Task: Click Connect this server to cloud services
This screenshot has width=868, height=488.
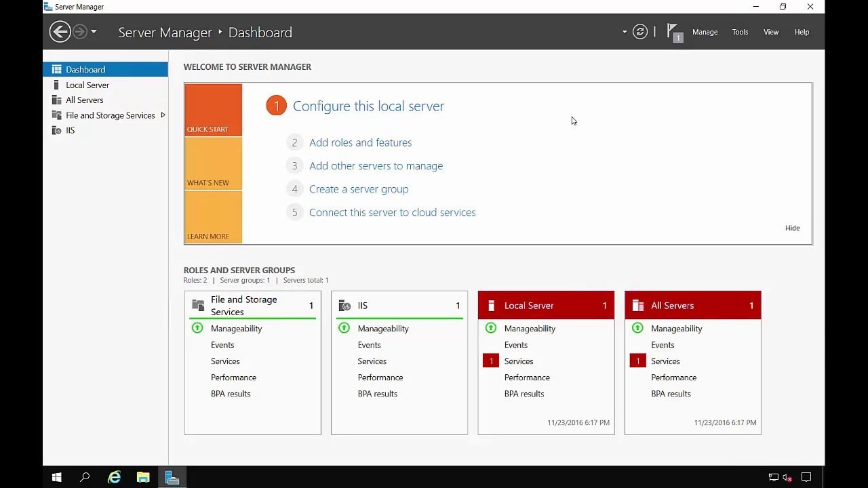Action: pyautogui.click(x=392, y=212)
